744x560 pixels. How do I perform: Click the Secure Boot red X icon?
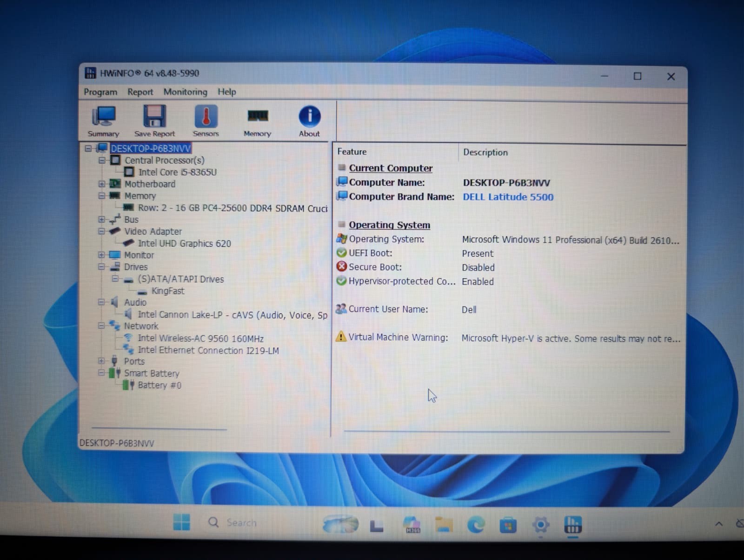point(342,267)
